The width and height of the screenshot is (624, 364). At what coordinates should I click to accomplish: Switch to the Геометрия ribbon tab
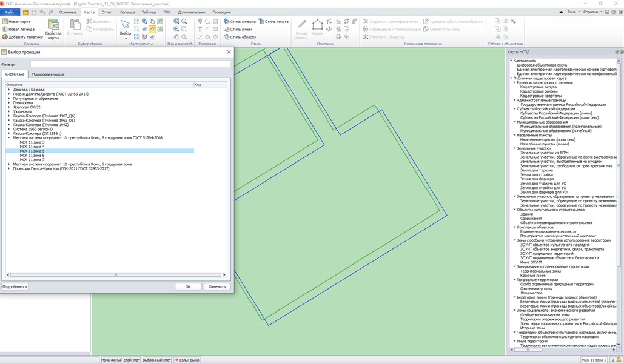222,12
